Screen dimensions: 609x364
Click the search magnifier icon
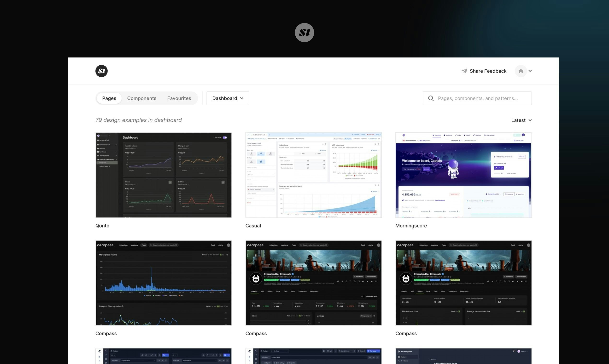431,98
